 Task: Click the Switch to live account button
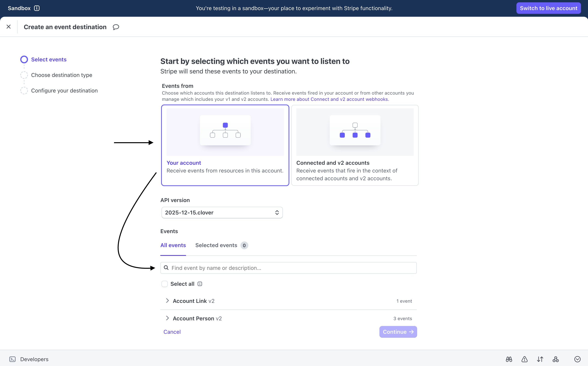click(549, 8)
